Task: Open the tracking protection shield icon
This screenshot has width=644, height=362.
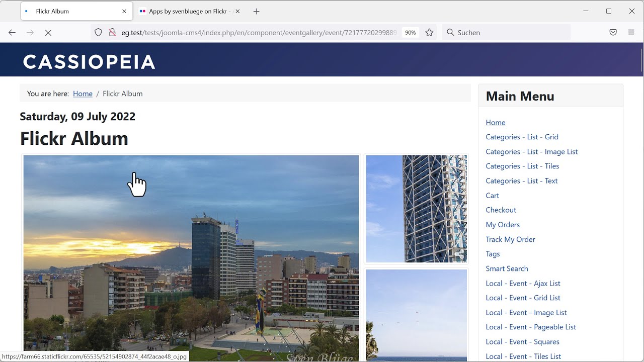Action: pos(99,32)
